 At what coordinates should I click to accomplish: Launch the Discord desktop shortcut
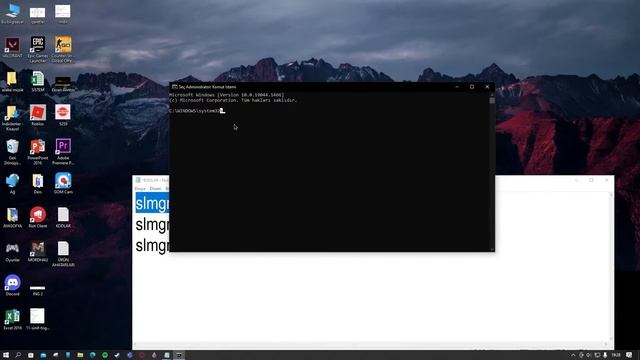[x=12, y=285]
